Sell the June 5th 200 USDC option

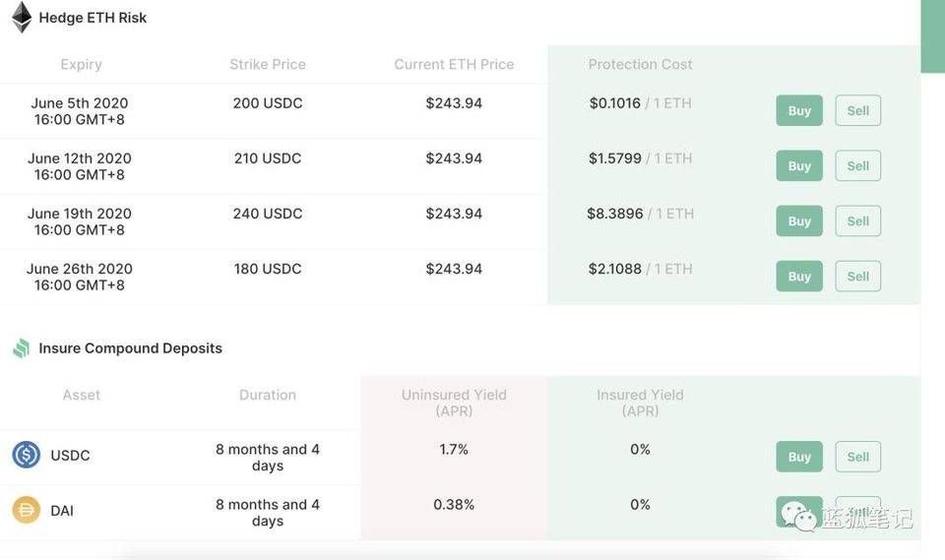[x=857, y=110]
